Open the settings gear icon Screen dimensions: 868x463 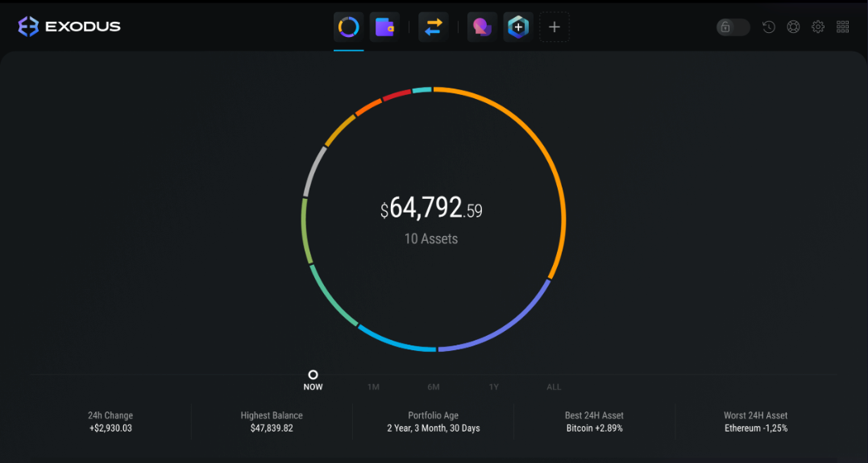click(x=818, y=27)
